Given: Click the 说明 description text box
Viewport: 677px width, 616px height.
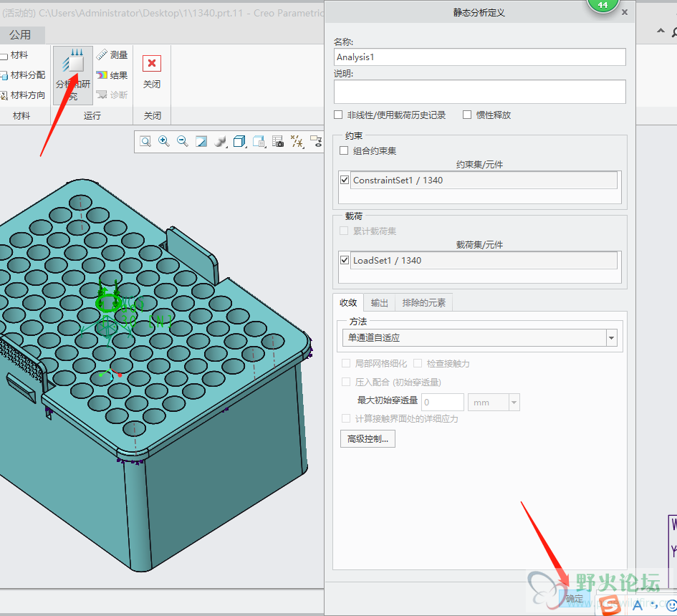Looking at the screenshot, I should point(480,92).
